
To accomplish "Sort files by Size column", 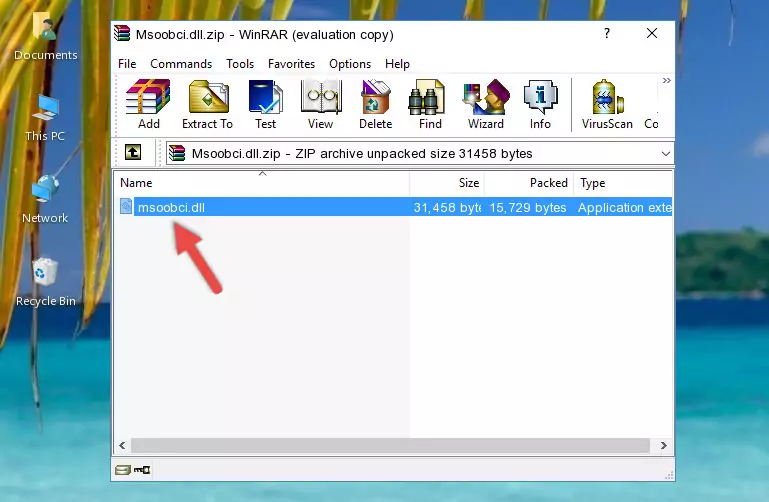I will point(447,183).
